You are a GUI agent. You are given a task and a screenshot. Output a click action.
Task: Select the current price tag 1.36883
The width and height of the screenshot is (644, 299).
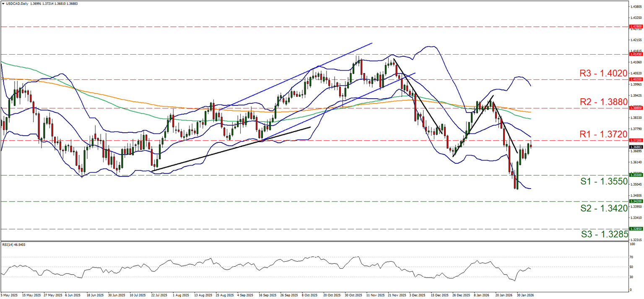click(x=636, y=147)
